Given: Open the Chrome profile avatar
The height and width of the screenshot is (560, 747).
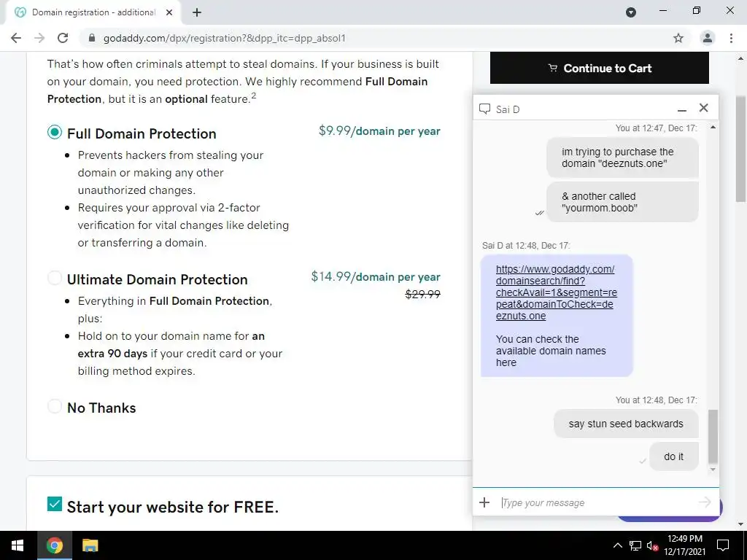Looking at the screenshot, I should tap(708, 38).
